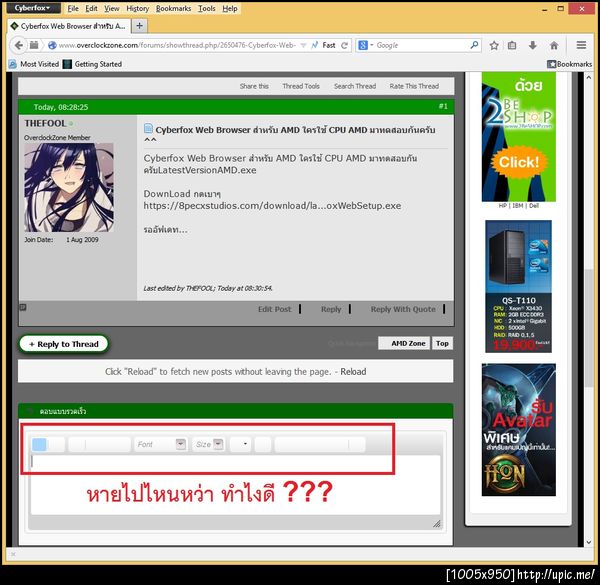Open the Google search engine dropdown
600x585 pixels.
pyautogui.click(x=365, y=45)
